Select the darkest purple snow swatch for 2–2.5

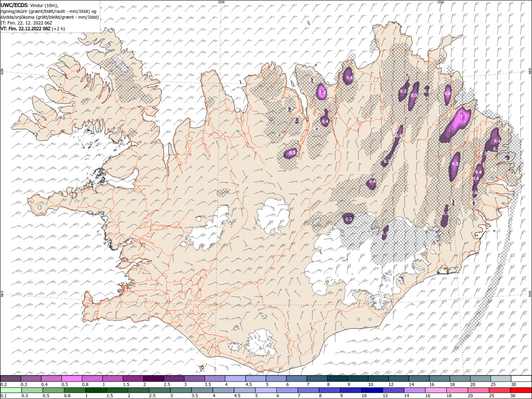click(x=153, y=379)
